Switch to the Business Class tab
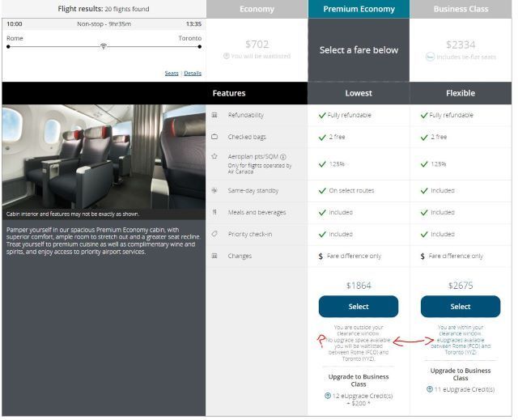518x420 pixels. (461, 10)
